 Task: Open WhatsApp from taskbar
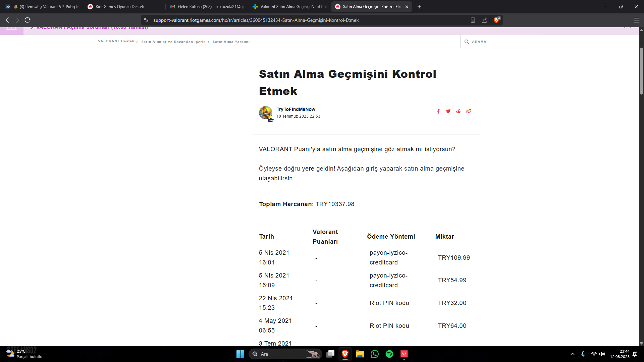(x=375, y=354)
